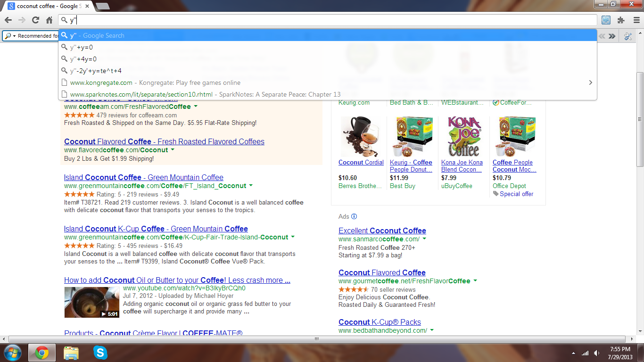Reload the current page
The image size is (644, 362).
pos(35,20)
